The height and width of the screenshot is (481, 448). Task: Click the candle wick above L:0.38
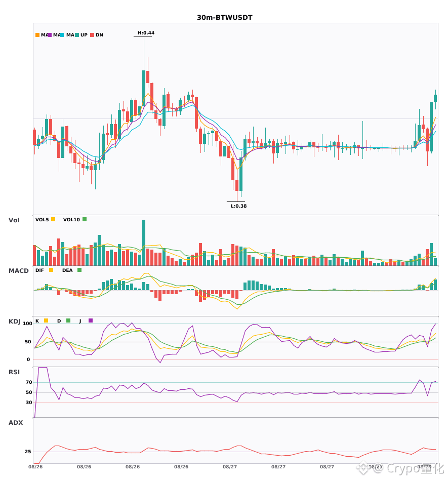pos(237,196)
